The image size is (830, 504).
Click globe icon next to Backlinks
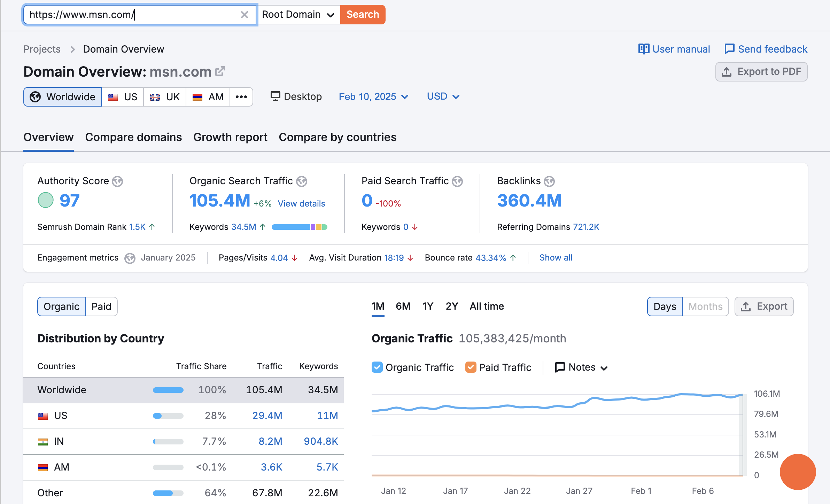click(x=549, y=181)
